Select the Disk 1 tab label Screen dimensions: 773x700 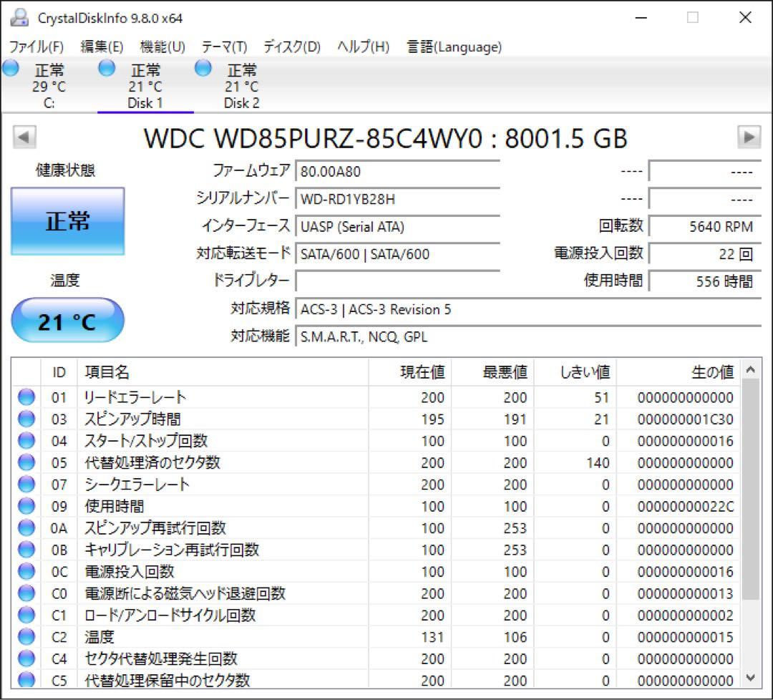pyautogui.click(x=145, y=103)
